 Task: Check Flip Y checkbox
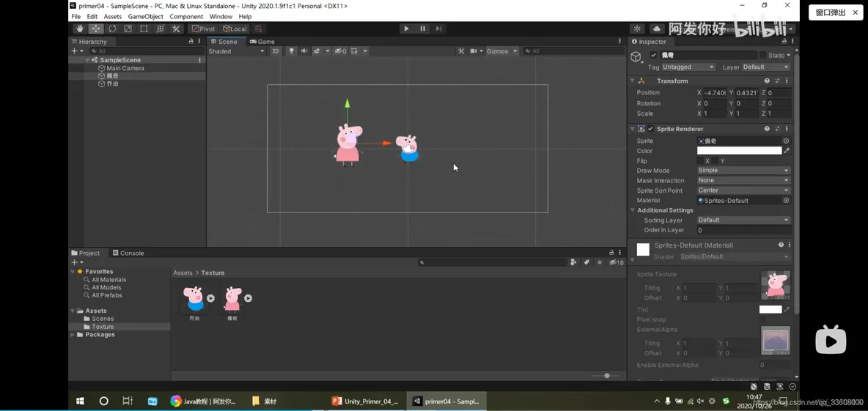click(x=715, y=160)
